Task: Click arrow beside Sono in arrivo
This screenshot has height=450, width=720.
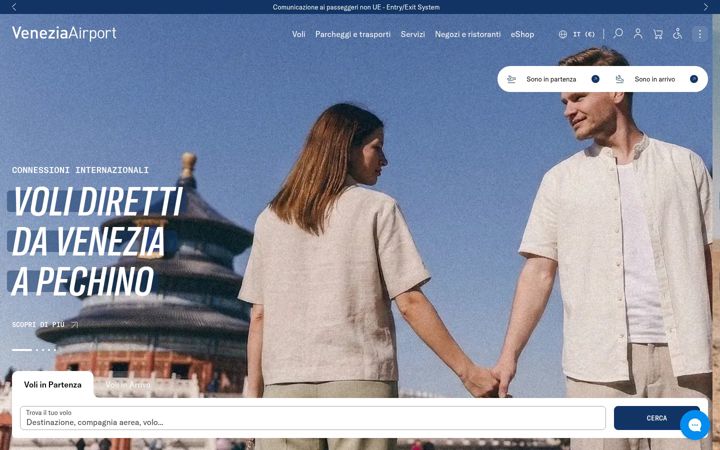Action: (694, 79)
